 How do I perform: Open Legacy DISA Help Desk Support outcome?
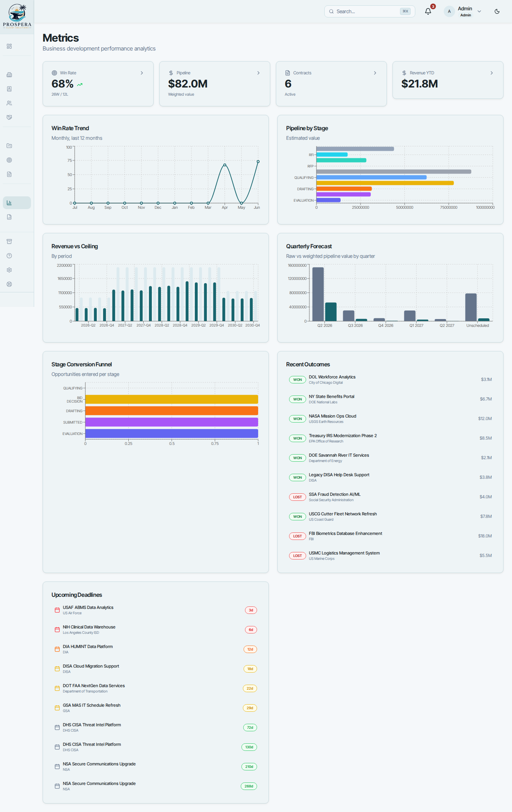(x=390, y=477)
